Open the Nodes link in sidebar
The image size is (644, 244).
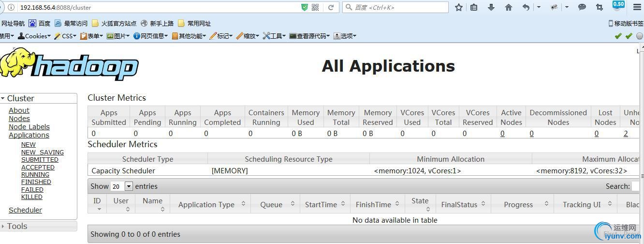[19, 119]
